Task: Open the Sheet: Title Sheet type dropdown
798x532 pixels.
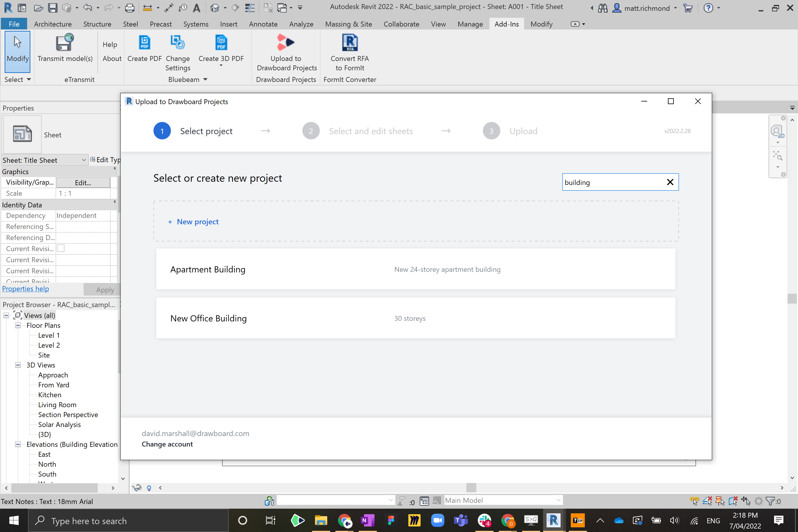Action: [83, 160]
